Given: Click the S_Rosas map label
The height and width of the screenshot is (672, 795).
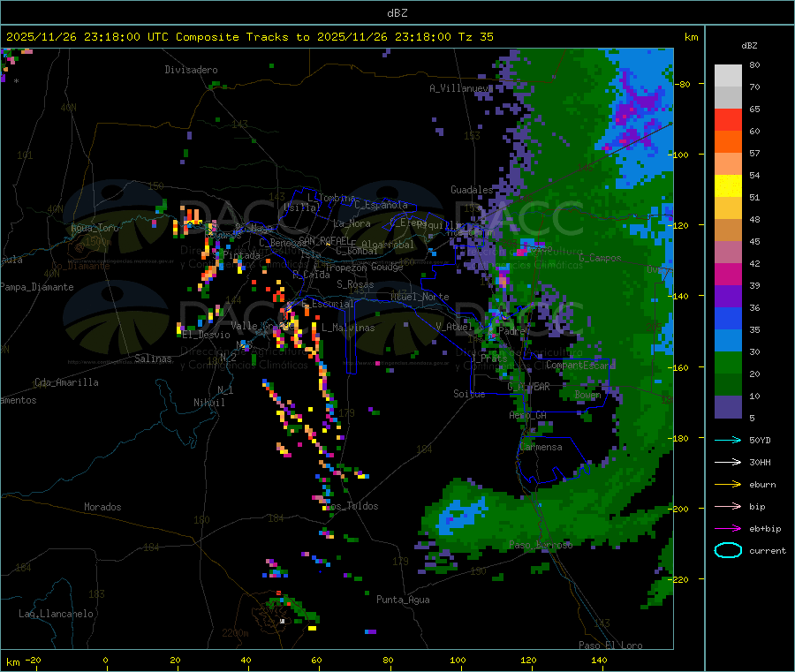Looking at the screenshot, I should [355, 285].
